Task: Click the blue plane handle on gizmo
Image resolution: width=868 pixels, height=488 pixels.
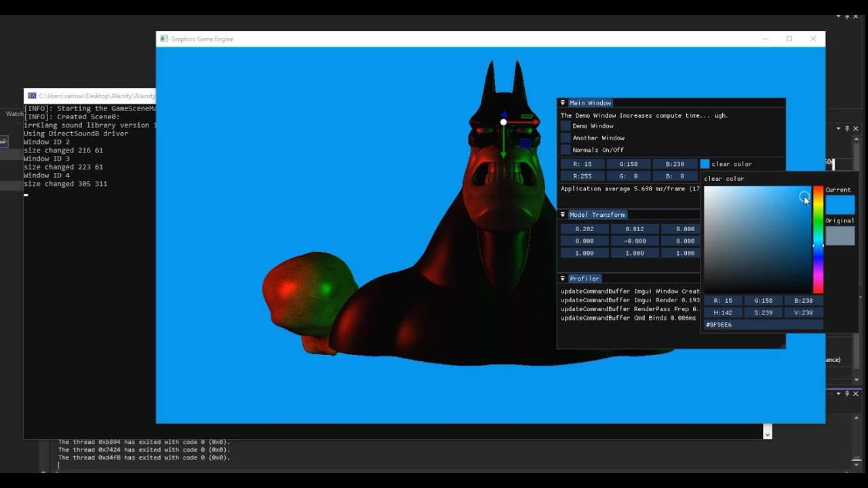Action: 526,143
